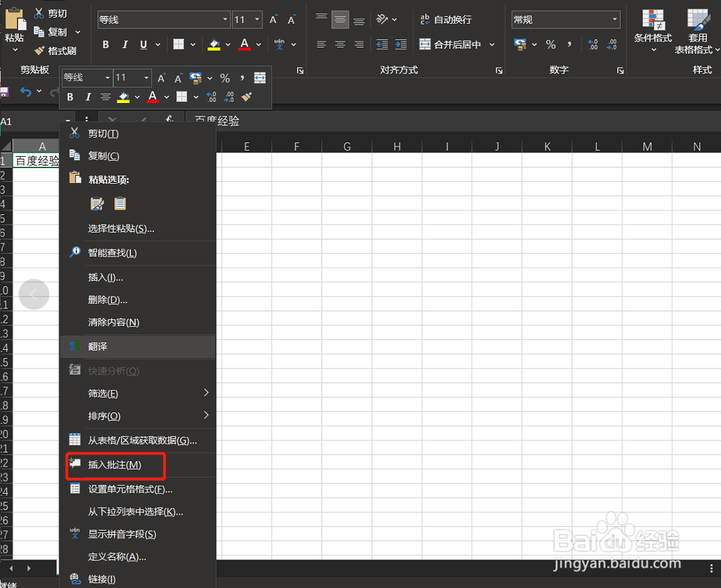The width and height of the screenshot is (721, 588).
Task: Open Format as Table (套用表格格式) menu
Action: click(x=696, y=31)
